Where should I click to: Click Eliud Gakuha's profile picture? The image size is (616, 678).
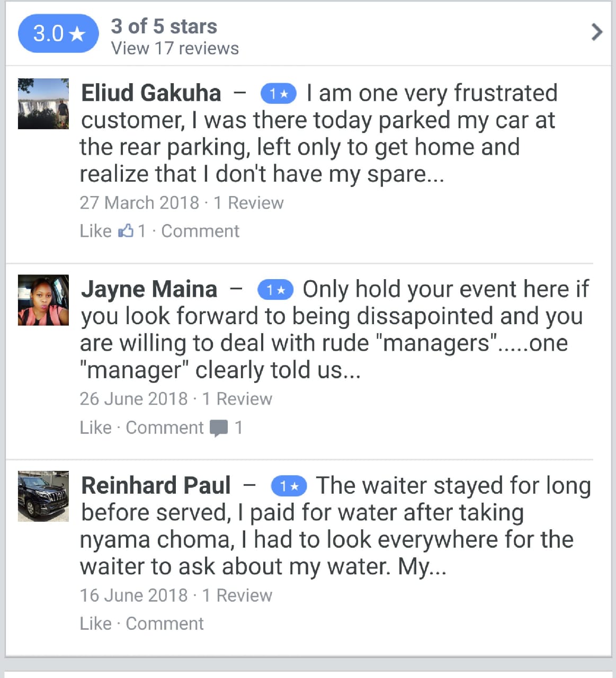pyautogui.click(x=43, y=104)
